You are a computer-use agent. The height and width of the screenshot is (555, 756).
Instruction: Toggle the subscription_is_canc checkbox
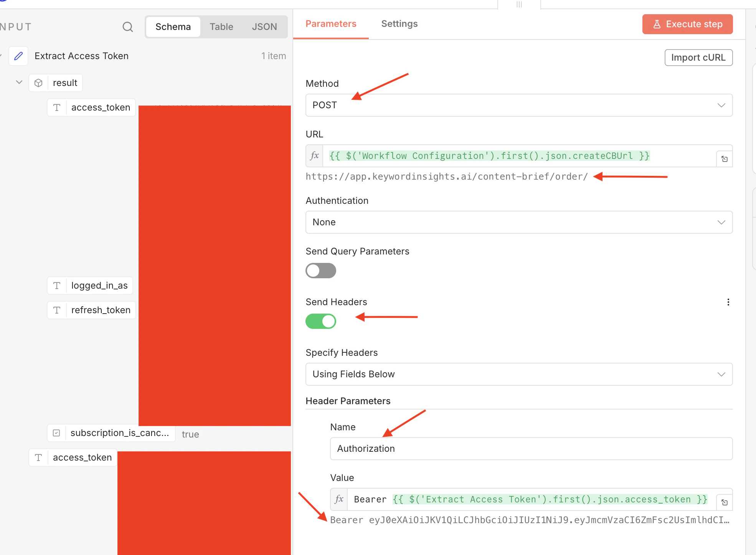pos(56,433)
